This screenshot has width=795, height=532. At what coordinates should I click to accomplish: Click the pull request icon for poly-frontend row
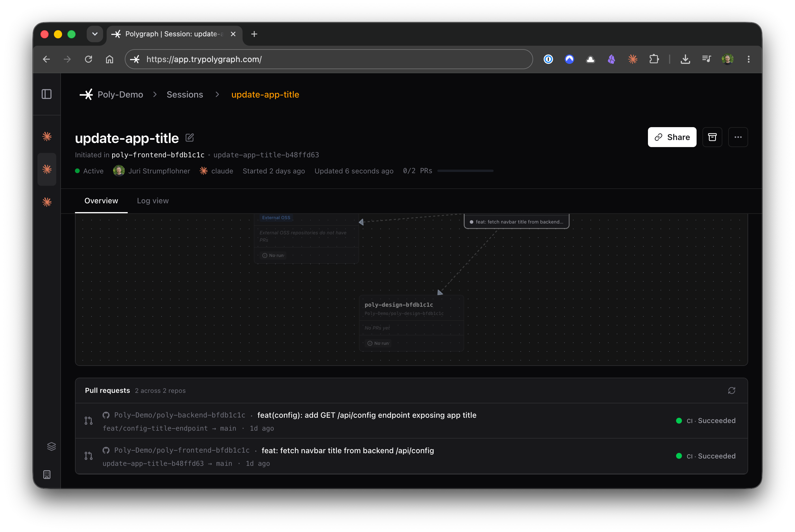point(88,456)
